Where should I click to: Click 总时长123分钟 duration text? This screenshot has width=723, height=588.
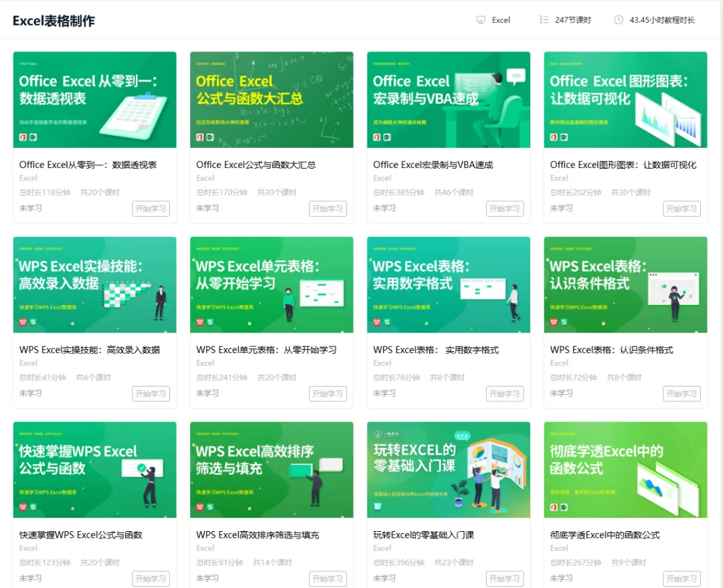coord(45,563)
